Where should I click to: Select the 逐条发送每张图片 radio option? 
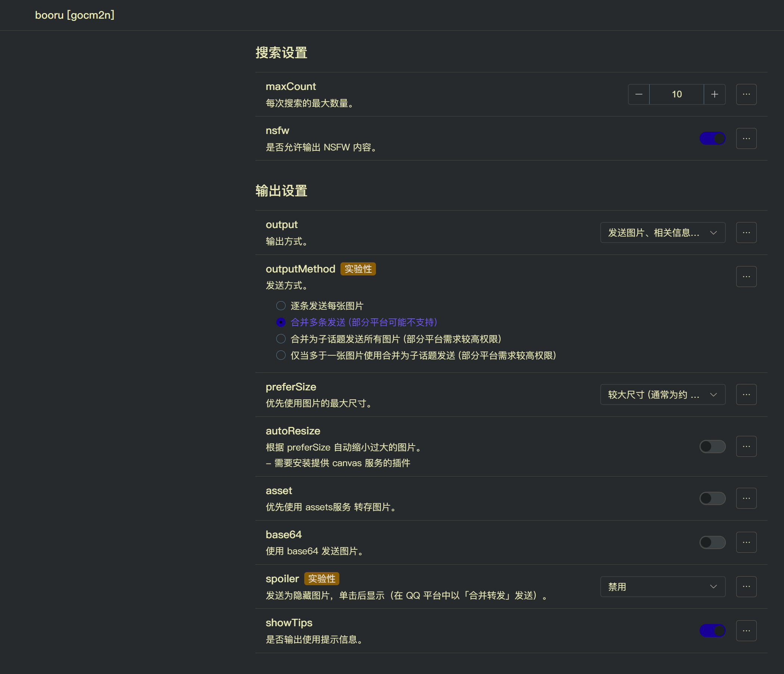pyautogui.click(x=281, y=306)
